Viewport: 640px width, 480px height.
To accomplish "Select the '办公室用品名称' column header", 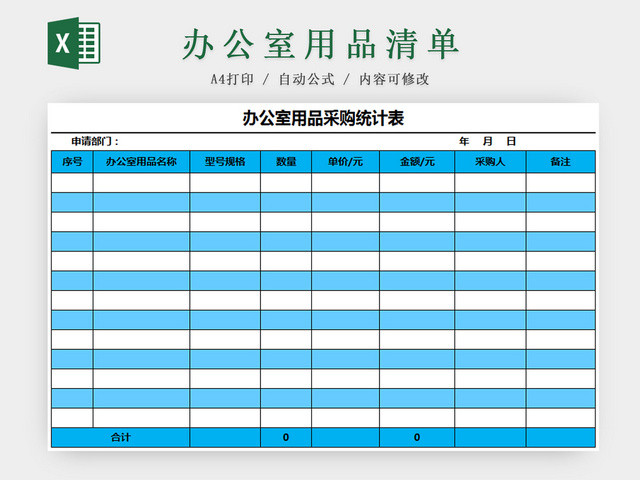I will tap(141, 162).
